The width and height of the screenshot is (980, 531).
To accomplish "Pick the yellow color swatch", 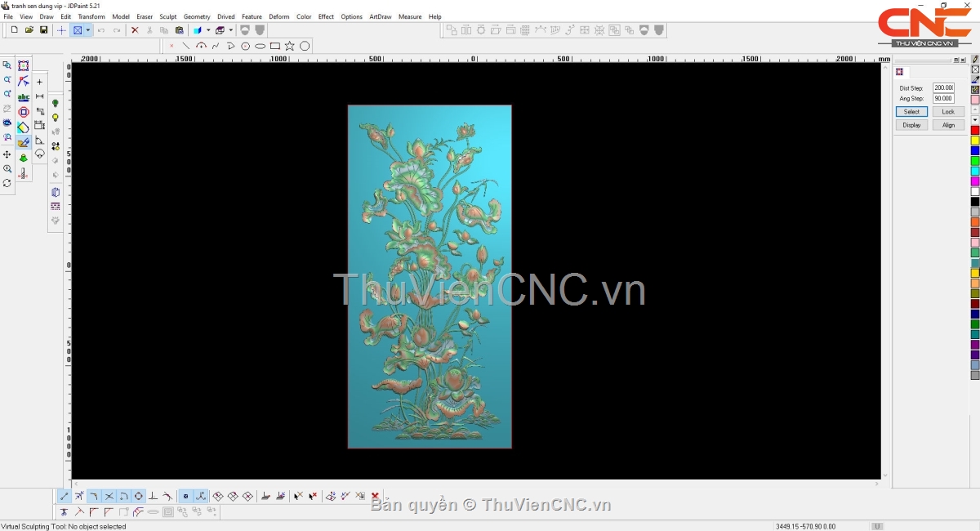I will (x=975, y=141).
